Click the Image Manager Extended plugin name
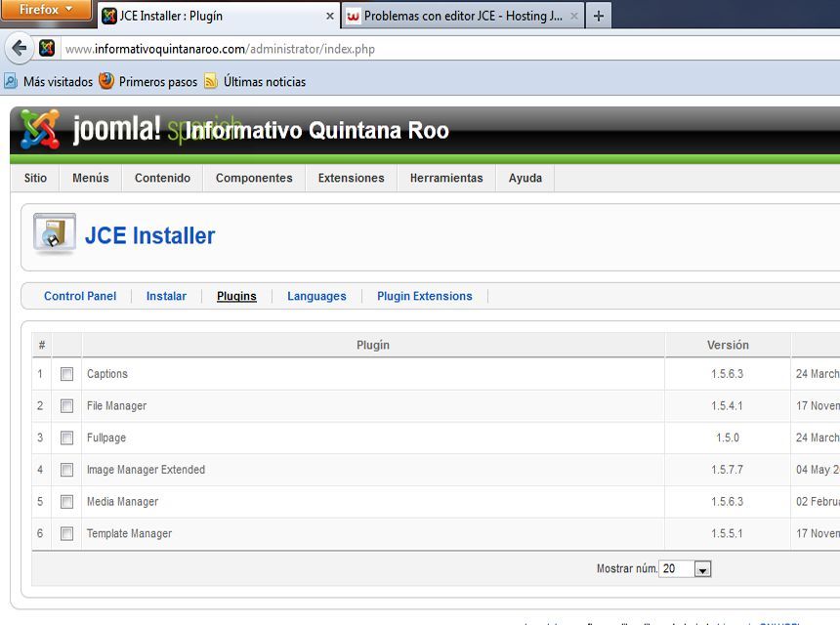Screen dimensions: 840x625 click(146, 470)
